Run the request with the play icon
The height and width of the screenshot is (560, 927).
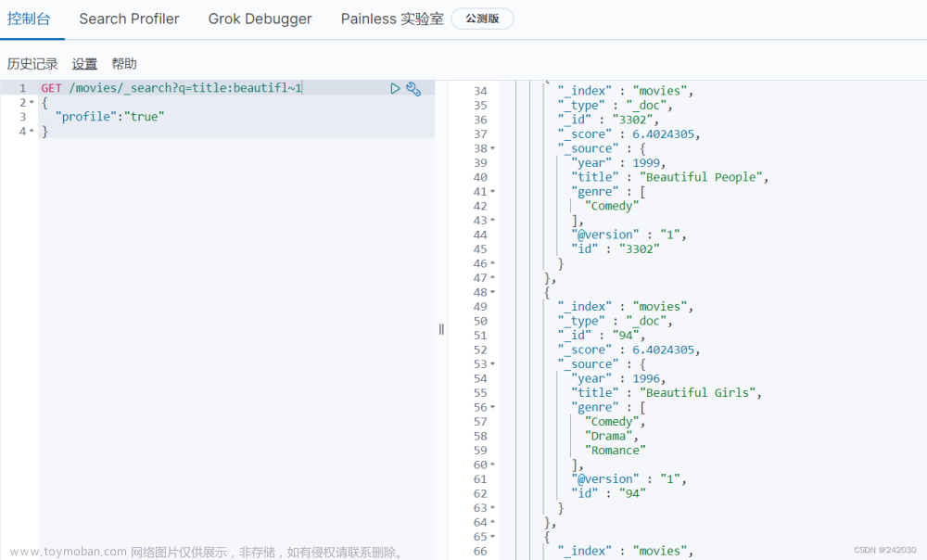point(395,89)
